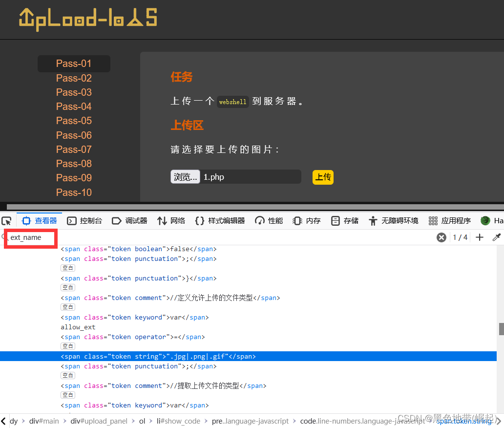The width and height of the screenshot is (504, 428).
Task: Click breadcrumb ol
Action: [142, 421]
